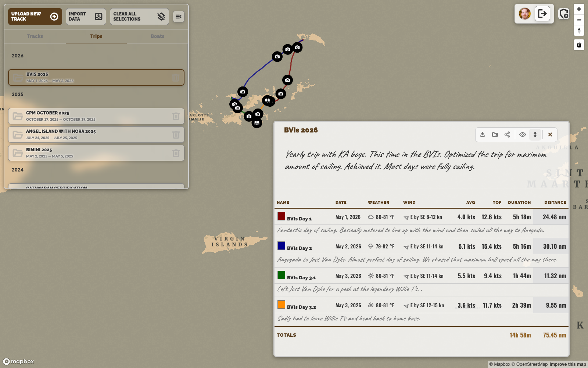Click the DISTANCE column header

(x=555, y=202)
